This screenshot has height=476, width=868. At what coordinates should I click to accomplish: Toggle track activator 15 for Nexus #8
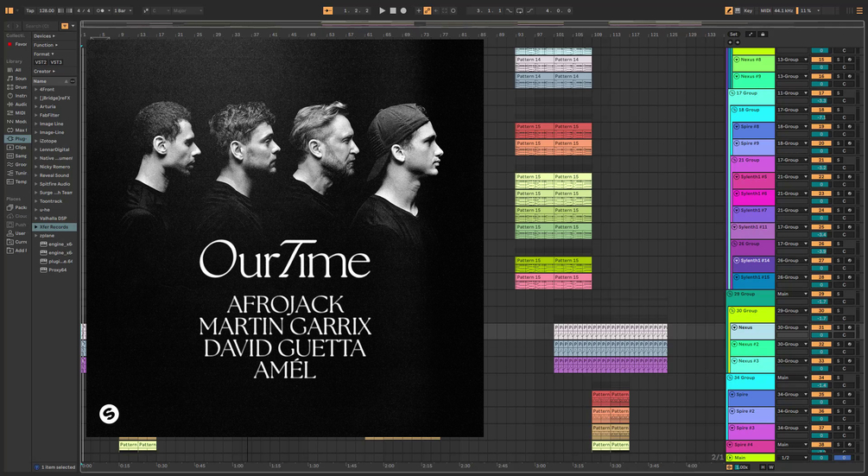pos(821,60)
